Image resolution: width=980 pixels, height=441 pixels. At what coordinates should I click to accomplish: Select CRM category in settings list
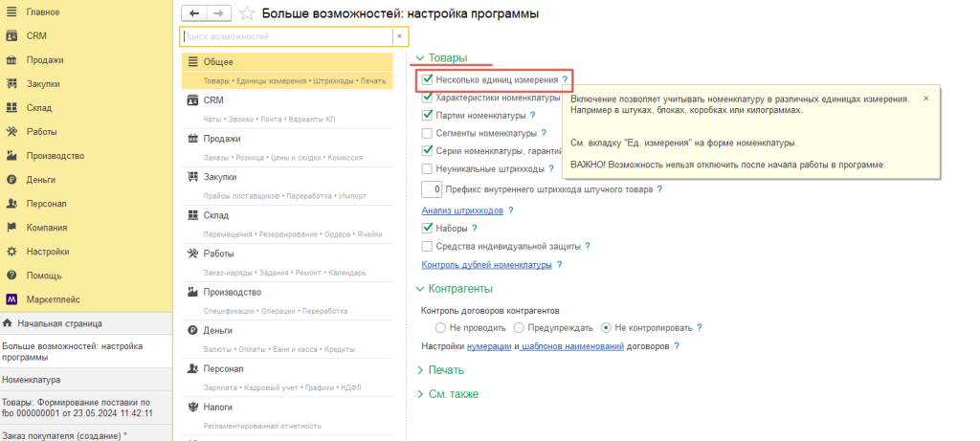click(287, 109)
